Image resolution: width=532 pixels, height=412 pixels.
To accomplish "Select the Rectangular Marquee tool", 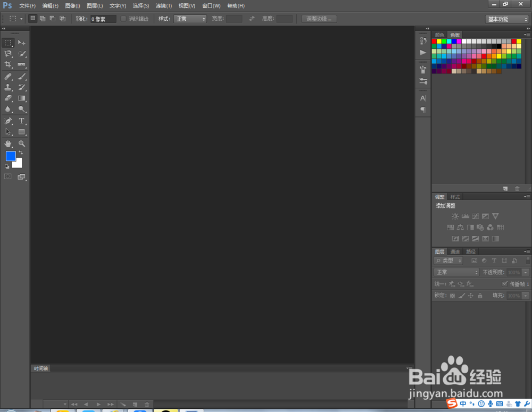I will 8,43.
